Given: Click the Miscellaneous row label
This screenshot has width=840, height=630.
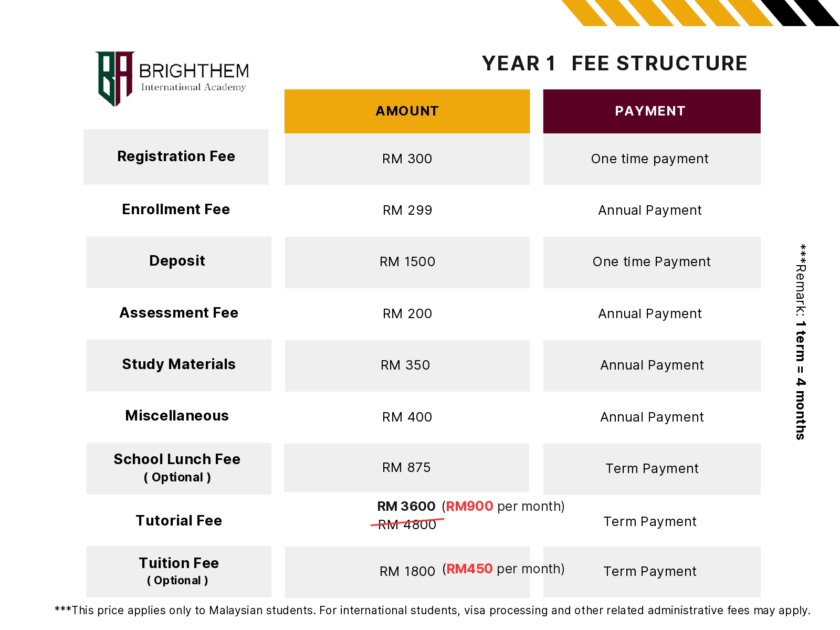Looking at the screenshot, I should pos(177,416).
